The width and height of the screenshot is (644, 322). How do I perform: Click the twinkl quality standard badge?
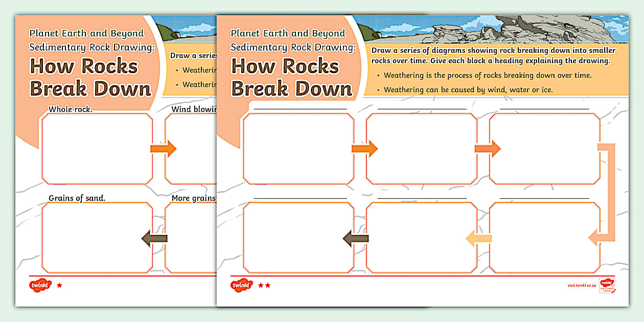point(608,285)
